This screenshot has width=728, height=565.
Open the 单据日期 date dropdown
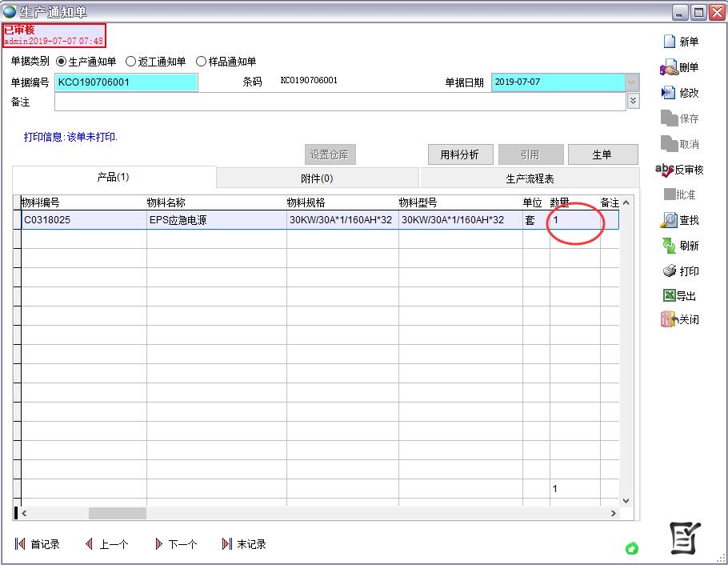click(632, 82)
